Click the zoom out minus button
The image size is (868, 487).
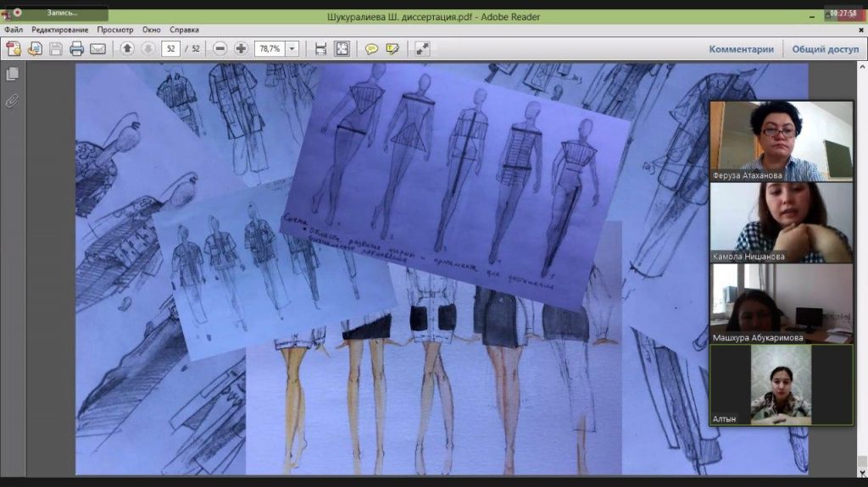click(x=220, y=49)
